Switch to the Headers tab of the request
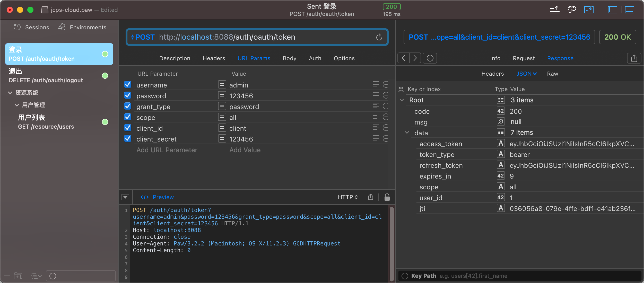 [x=214, y=58]
